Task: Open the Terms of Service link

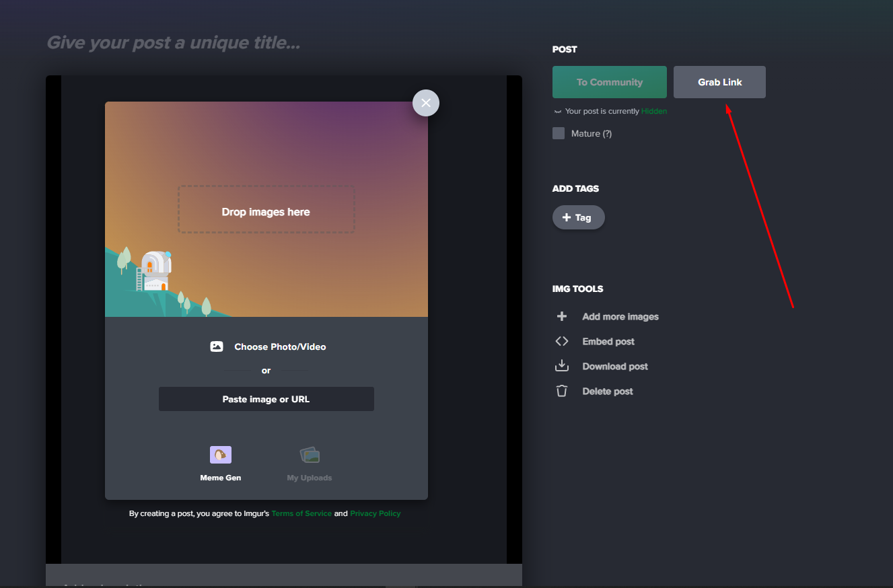Action: [301, 513]
